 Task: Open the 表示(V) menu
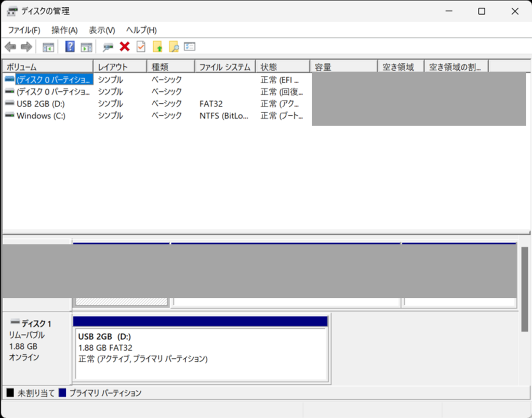click(102, 30)
